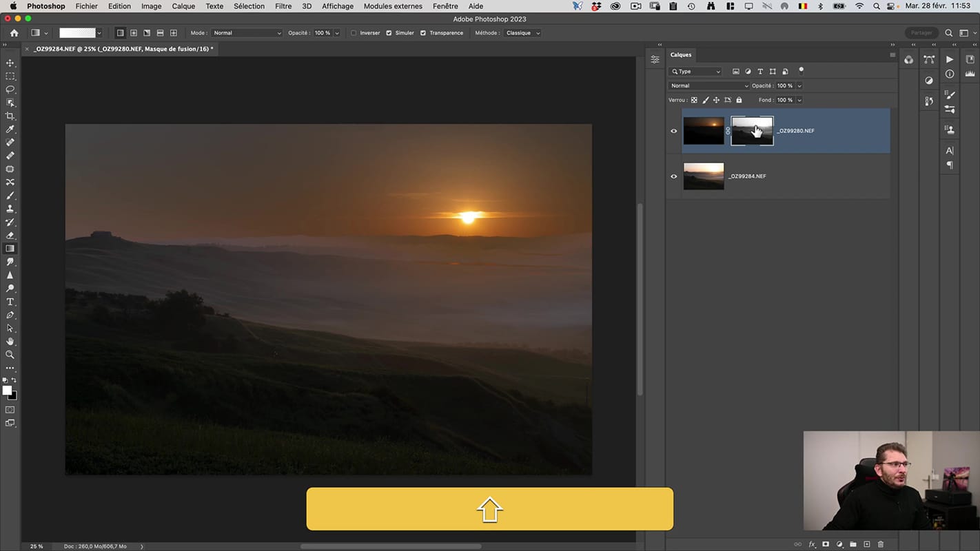
Task: Click the Partager button
Action: pos(921,33)
